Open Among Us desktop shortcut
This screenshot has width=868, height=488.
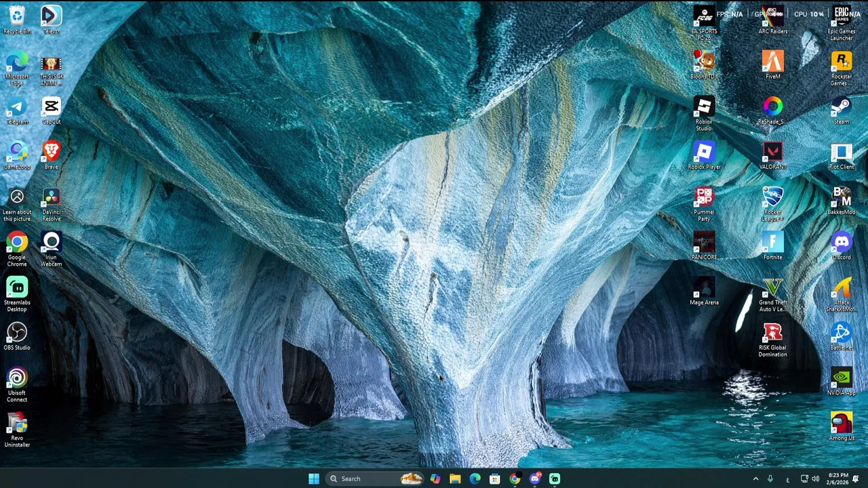click(841, 427)
